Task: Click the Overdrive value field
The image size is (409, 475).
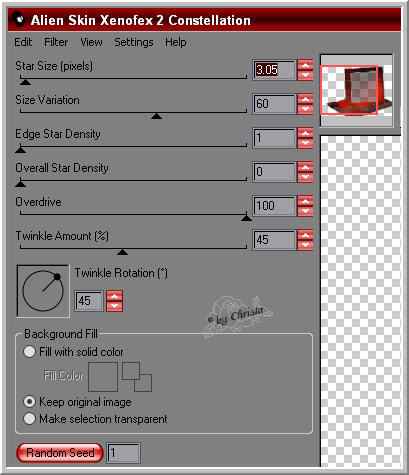Action: pos(274,206)
